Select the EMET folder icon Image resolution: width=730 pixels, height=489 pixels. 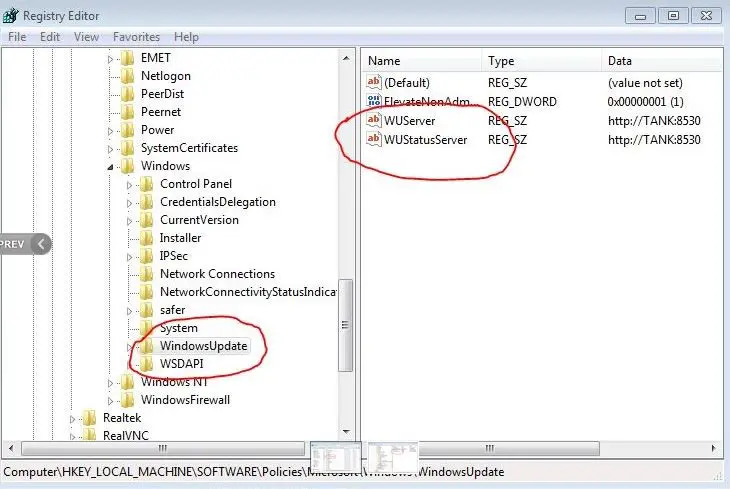coord(128,58)
